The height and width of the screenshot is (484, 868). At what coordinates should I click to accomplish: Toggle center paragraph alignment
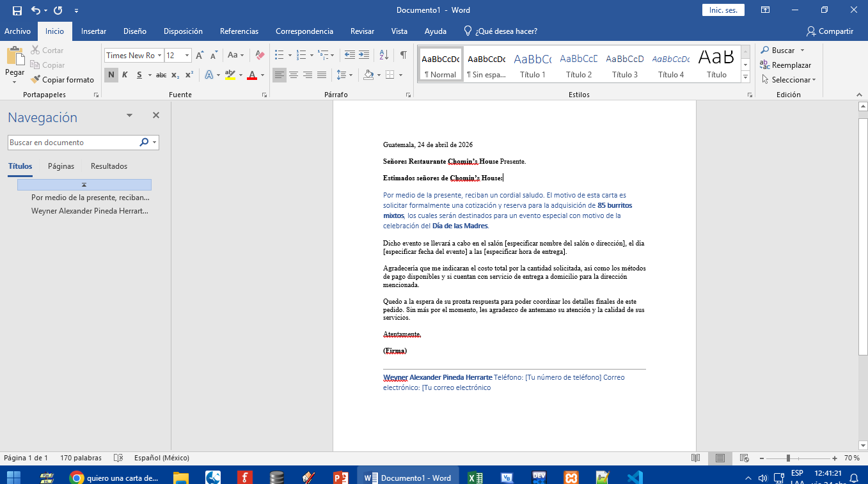tap(294, 75)
